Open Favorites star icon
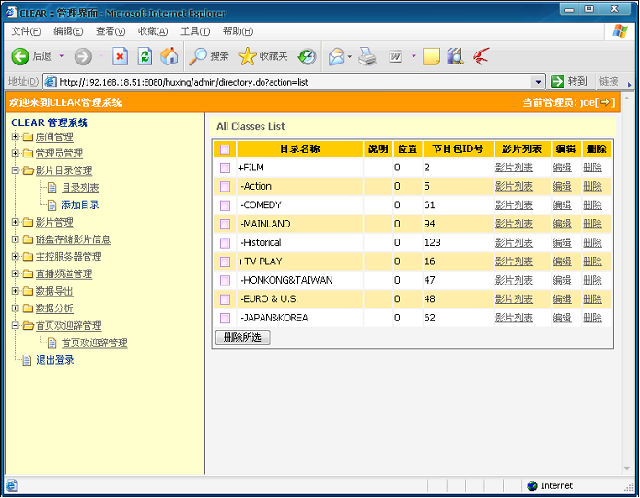Screen dimensions: 640x498 [x=247, y=56]
